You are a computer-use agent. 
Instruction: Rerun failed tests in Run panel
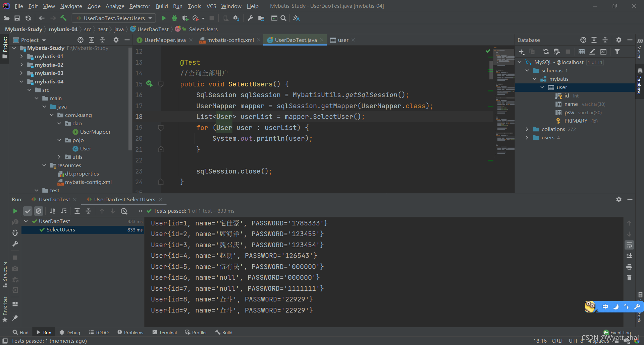click(x=15, y=222)
